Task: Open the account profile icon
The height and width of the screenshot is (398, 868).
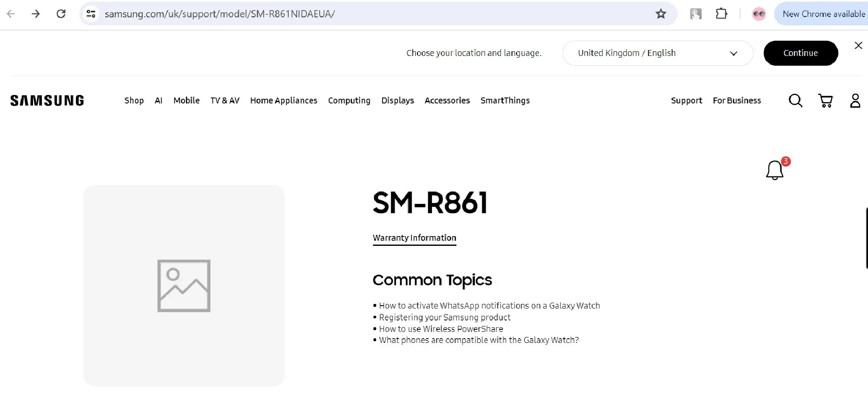Action: point(855,100)
